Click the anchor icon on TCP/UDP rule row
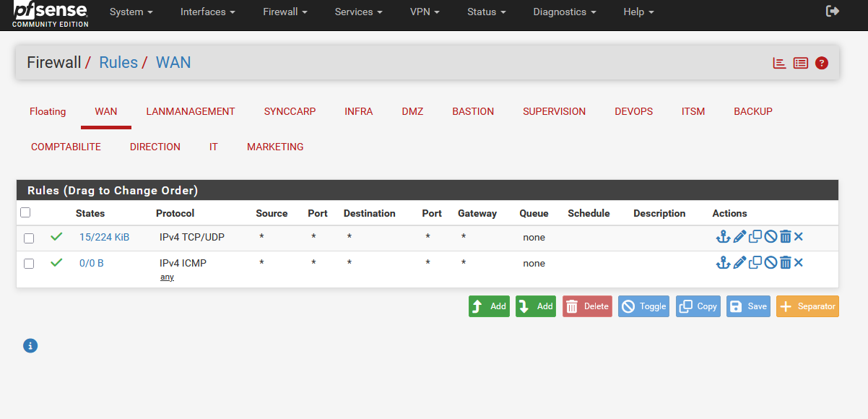 click(723, 237)
